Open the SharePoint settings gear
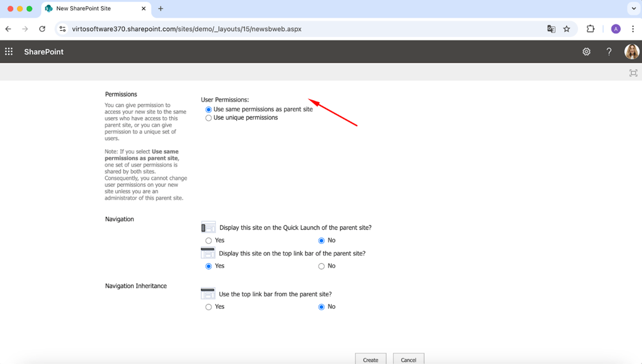The height and width of the screenshot is (364, 642). click(586, 51)
